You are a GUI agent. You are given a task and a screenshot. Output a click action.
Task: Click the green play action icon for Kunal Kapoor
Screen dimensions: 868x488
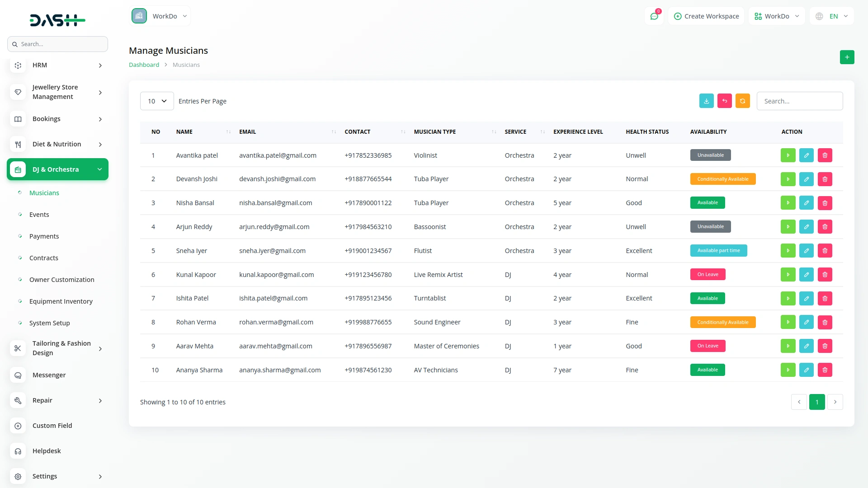[x=788, y=275]
